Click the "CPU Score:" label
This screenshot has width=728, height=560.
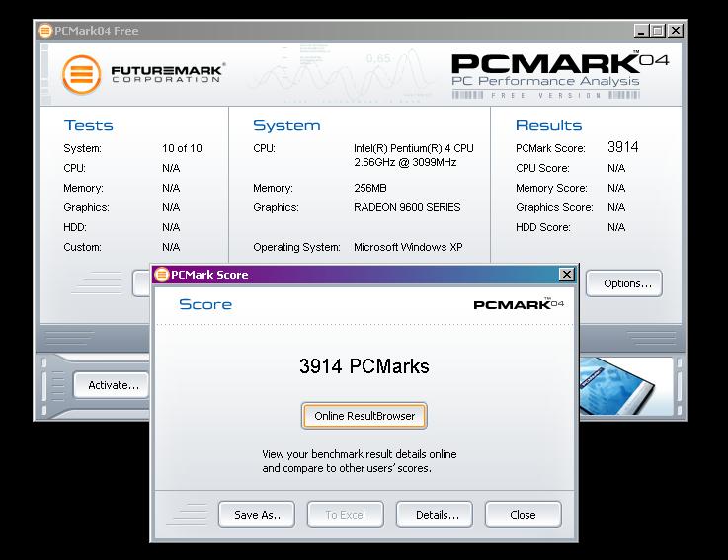(542, 168)
